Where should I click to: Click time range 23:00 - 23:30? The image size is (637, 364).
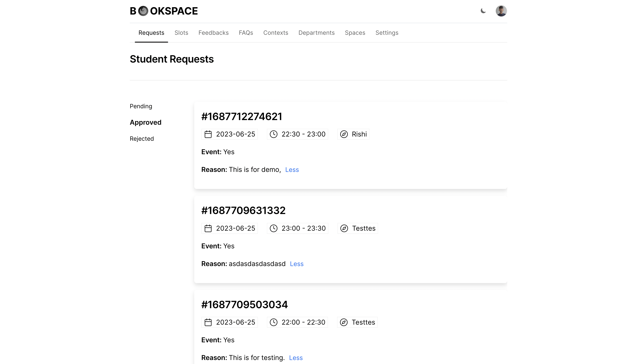[304, 228]
